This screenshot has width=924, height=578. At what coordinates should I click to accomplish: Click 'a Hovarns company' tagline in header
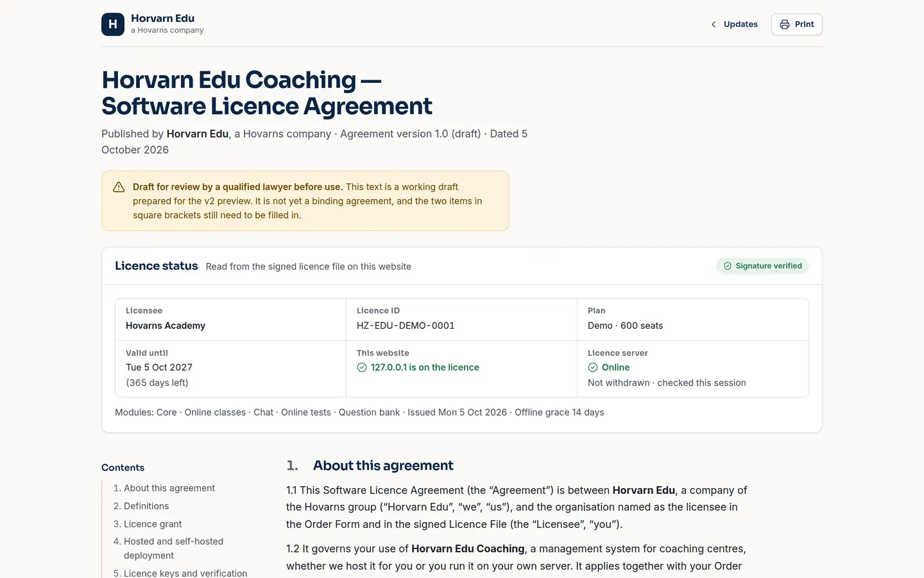[167, 30]
